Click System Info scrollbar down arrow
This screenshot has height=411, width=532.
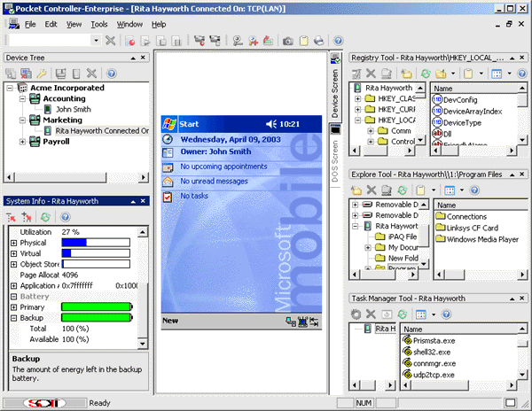click(143, 344)
